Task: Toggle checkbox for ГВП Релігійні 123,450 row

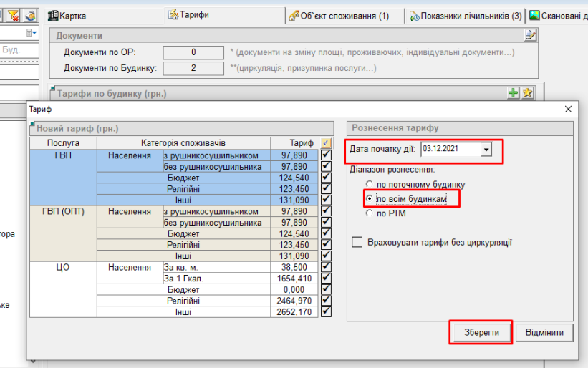Action: tap(327, 189)
